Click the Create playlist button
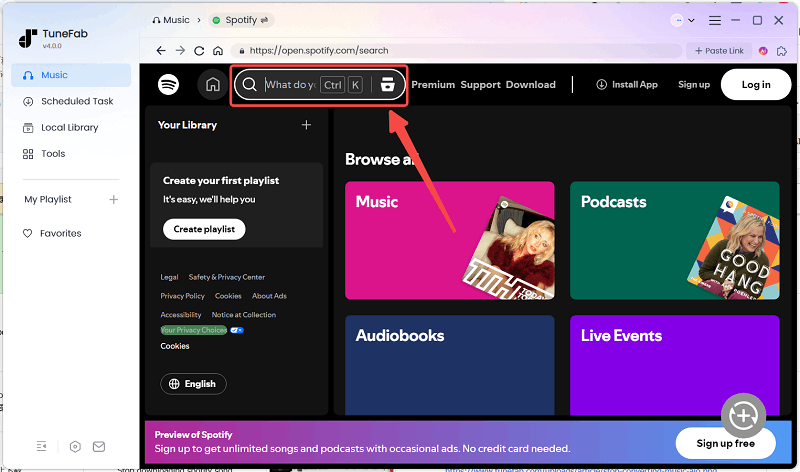This screenshot has height=472, width=800. pos(204,229)
